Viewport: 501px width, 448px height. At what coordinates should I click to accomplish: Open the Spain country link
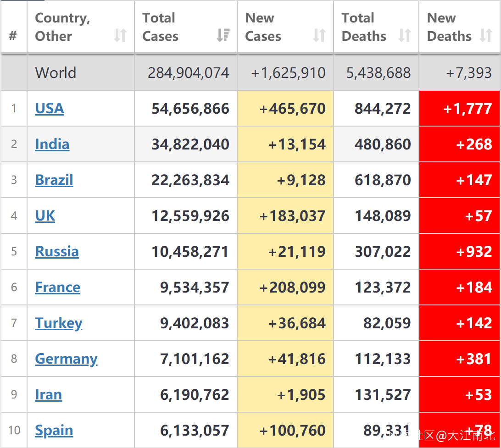pos(54,431)
